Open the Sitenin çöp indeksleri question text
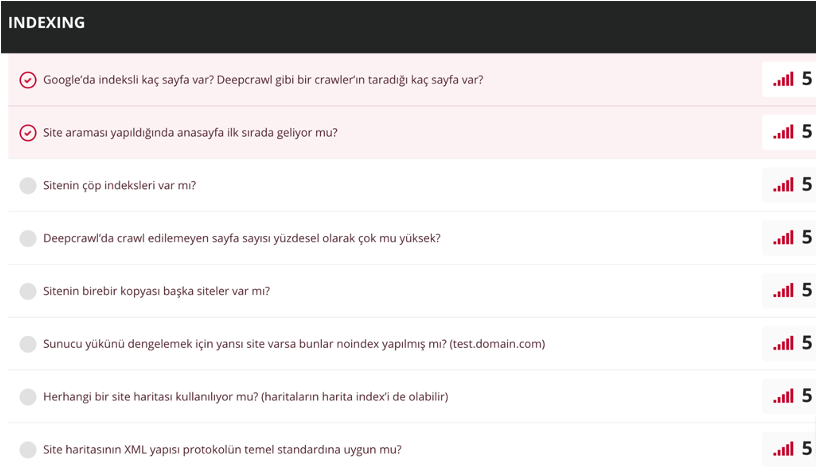This screenshot has width=816, height=468. click(119, 185)
